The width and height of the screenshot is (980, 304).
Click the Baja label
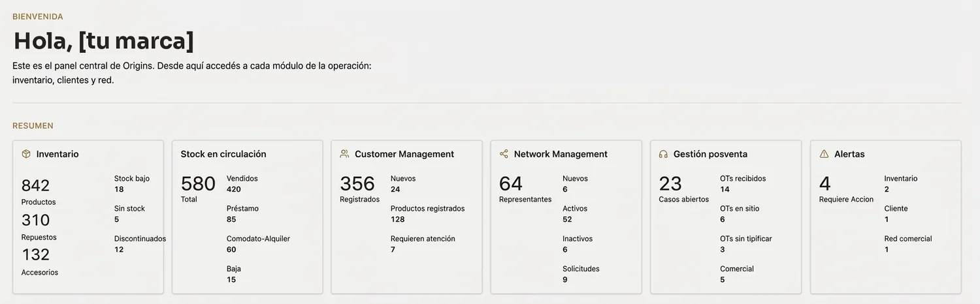[234, 269]
